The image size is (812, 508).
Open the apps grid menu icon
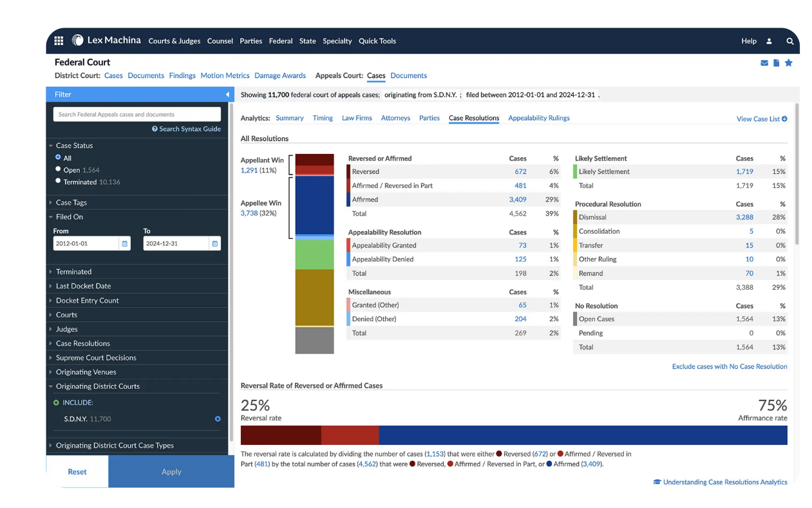pyautogui.click(x=59, y=41)
